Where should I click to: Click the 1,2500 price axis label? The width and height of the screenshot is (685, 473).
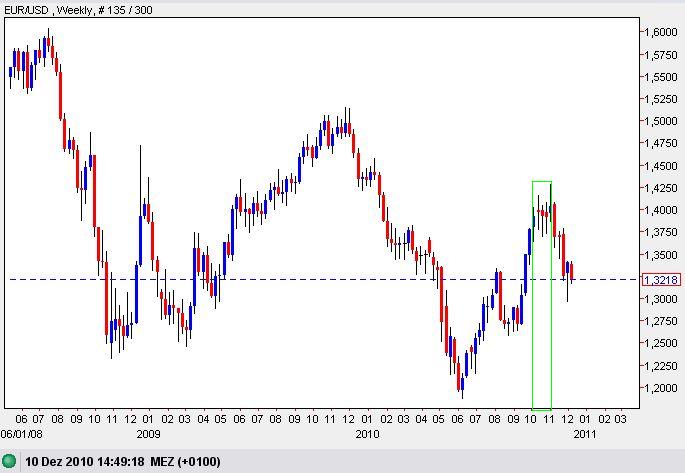click(661, 343)
